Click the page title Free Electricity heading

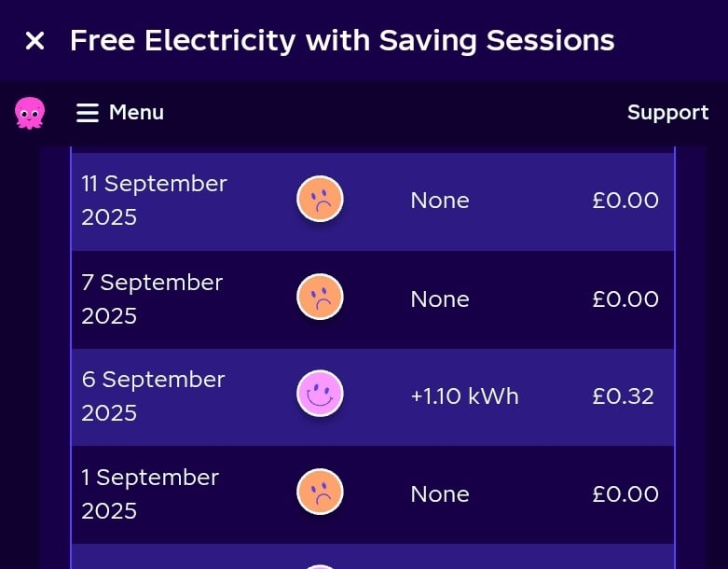tap(341, 41)
